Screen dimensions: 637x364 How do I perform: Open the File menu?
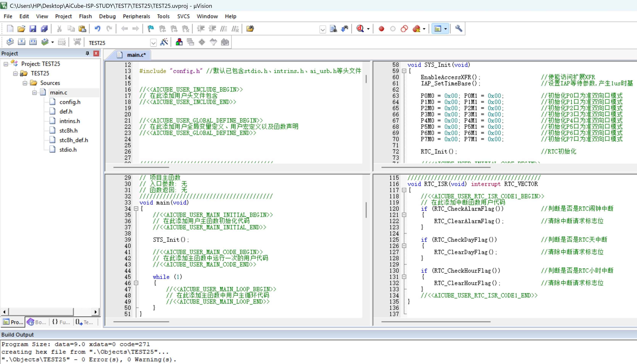pos(8,16)
